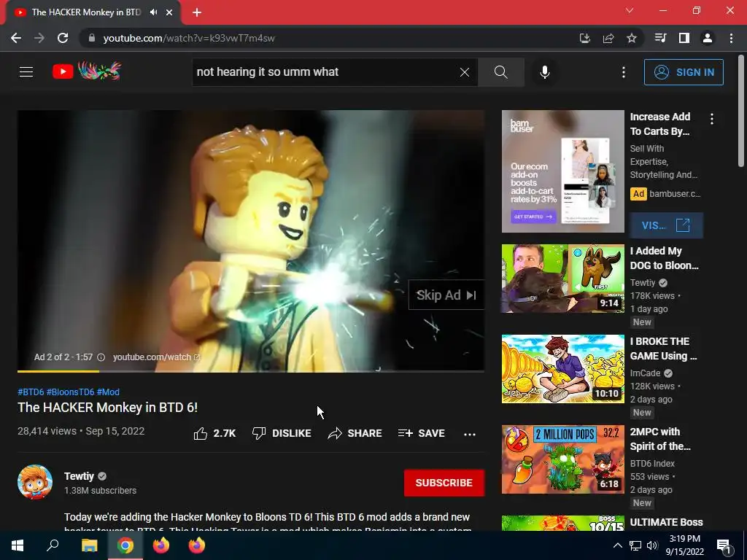Open Chrome three-dot menu
747x560 pixels.
[731, 38]
